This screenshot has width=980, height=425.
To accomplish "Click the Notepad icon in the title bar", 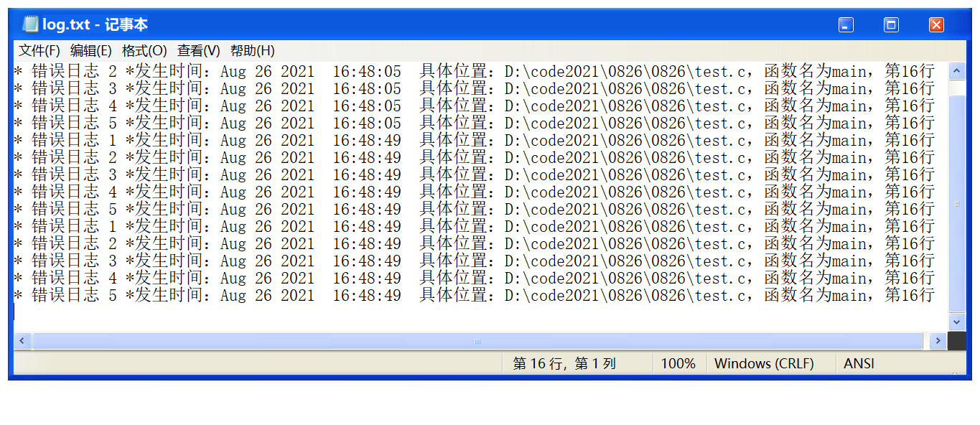I will (30, 24).
